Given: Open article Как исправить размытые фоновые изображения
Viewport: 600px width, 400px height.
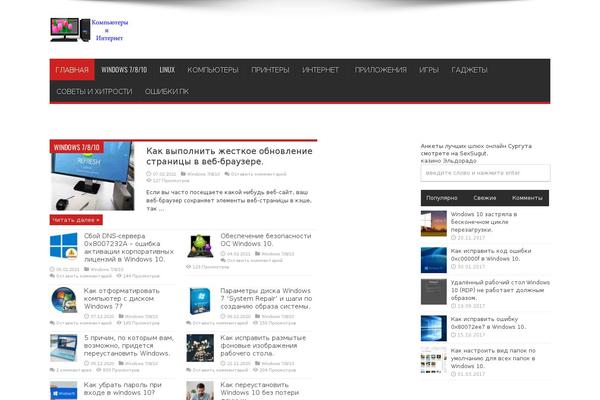Looking at the screenshot, I should (x=263, y=345).
